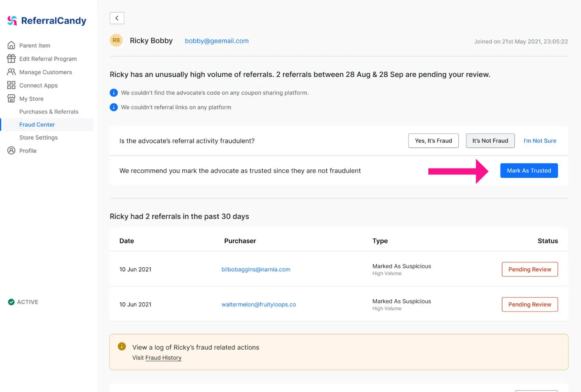The image size is (581, 392).
Task: Click Marked As Suspicious in bilbobaggins row
Action: (x=402, y=266)
